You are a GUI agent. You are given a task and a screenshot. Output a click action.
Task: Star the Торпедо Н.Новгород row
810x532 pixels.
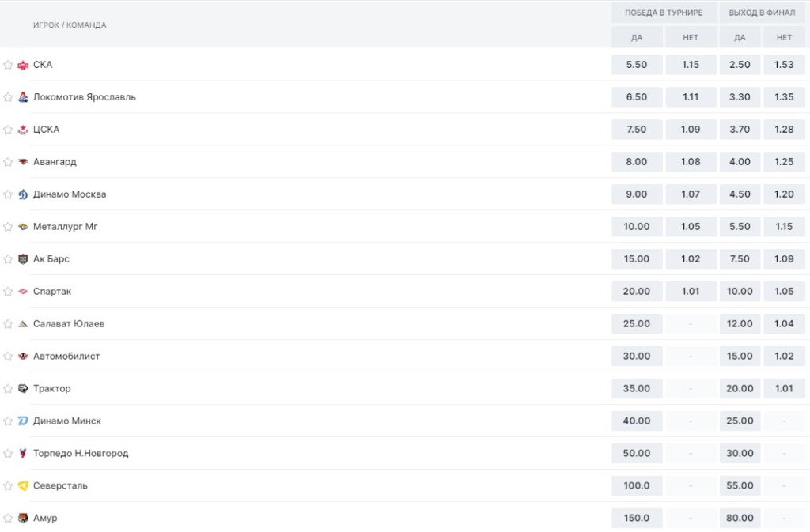8,454
